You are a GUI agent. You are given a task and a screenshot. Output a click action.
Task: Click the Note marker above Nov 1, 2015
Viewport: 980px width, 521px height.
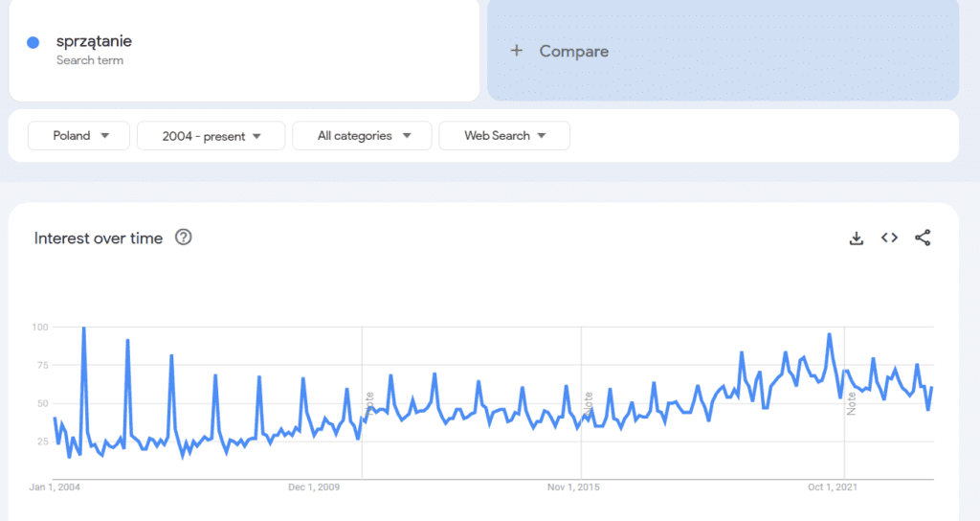pos(589,402)
